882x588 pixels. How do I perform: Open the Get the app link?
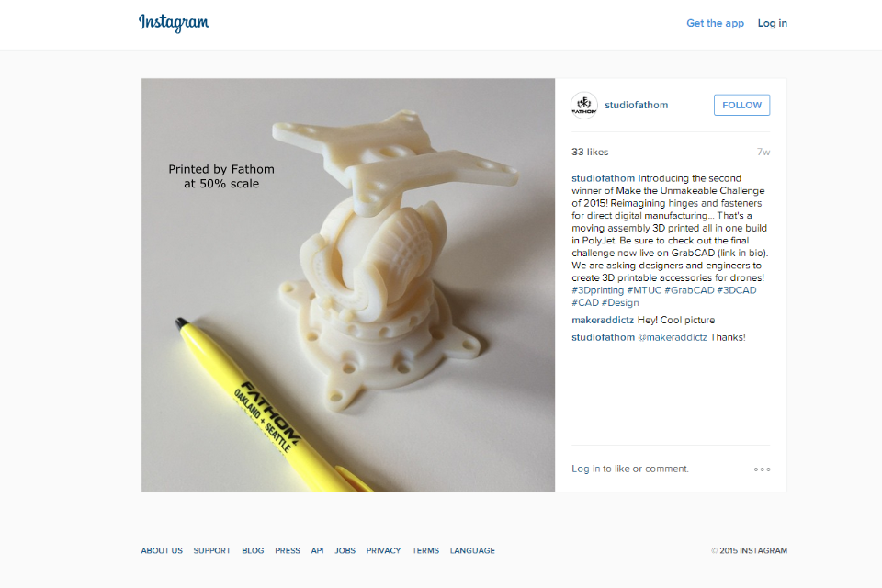(x=715, y=23)
